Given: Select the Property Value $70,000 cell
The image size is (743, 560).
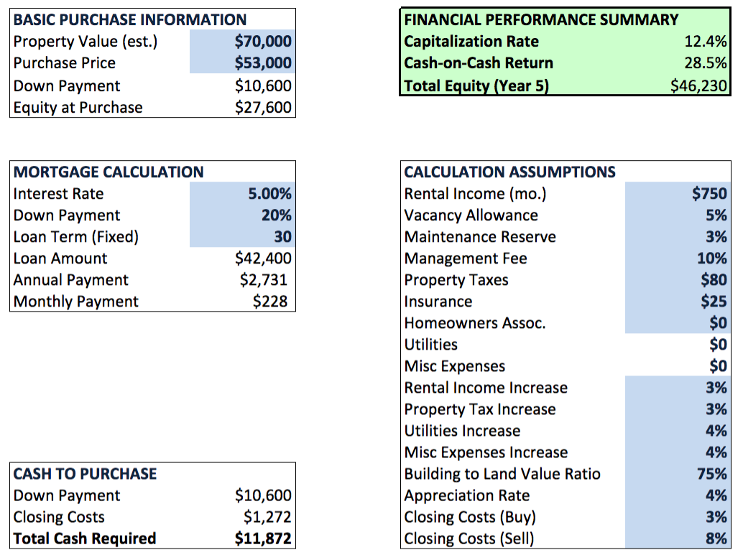Looking at the screenshot, I should pyautogui.click(x=242, y=41).
